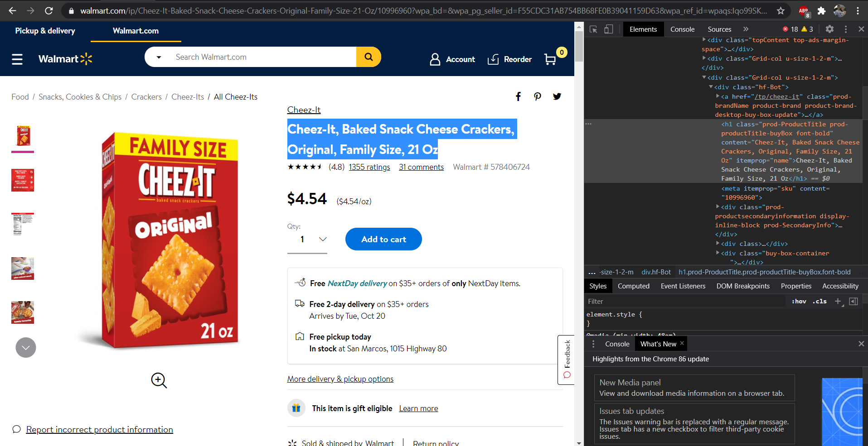This screenshot has height=446, width=868.
Task: Expand the buy-box-container div node
Action: pos(718,253)
